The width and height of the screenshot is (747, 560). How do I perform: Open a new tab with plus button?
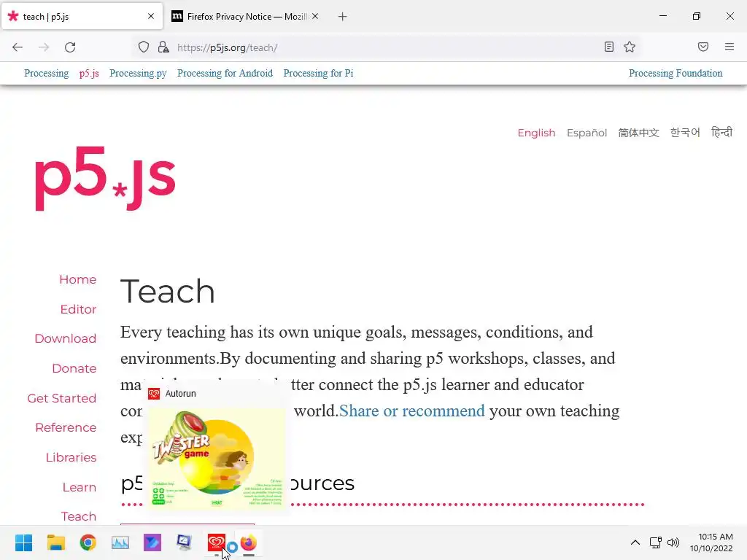pos(343,17)
